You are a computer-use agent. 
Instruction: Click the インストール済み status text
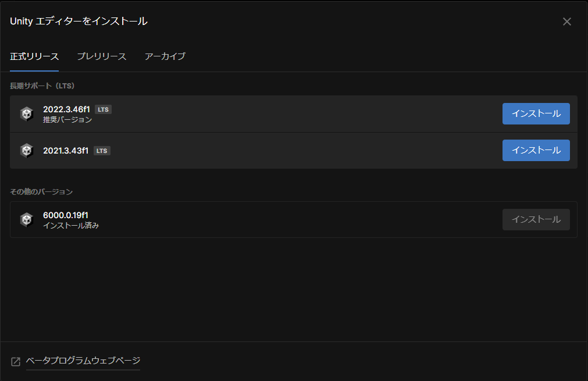pyautogui.click(x=71, y=225)
